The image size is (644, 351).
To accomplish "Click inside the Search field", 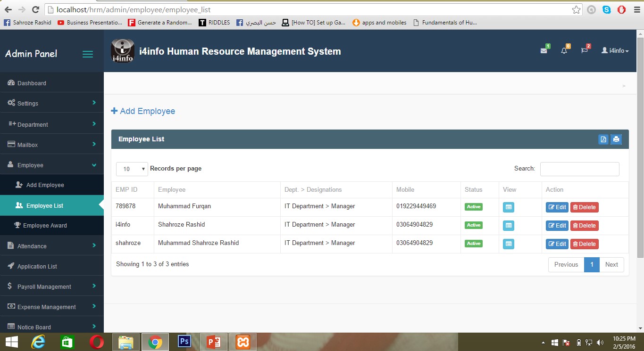I will tap(579, 169).
